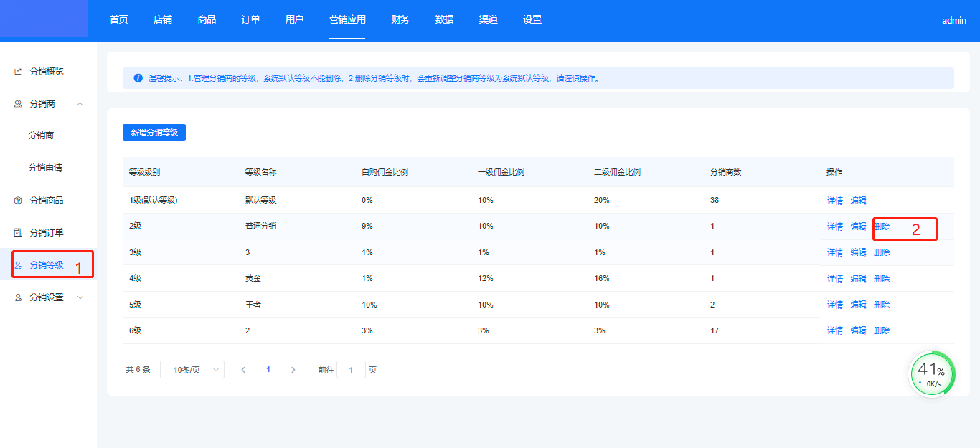Image resolution: width=980 pixels, height=448 pixels.
Task: Edit the 黄金 level row
Action: tap(858, 279)
